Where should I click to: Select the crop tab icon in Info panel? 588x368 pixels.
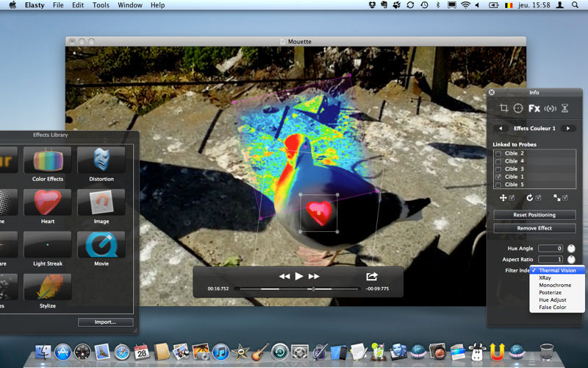pyautogui.click(x=504, y=108)
